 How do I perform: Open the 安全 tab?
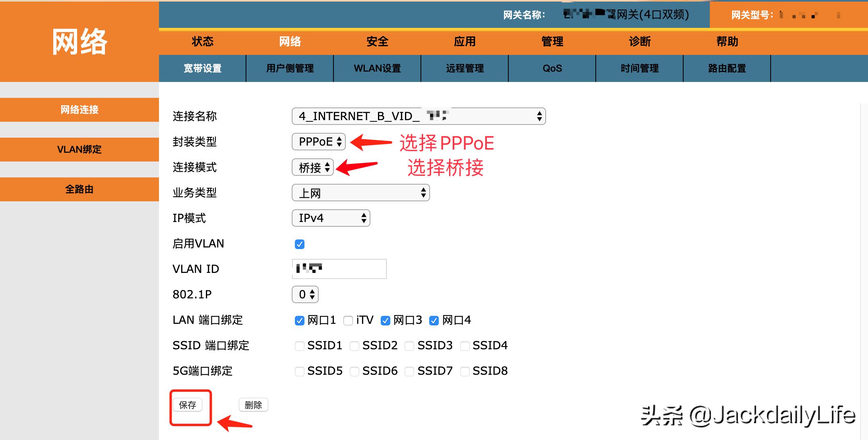377,41
